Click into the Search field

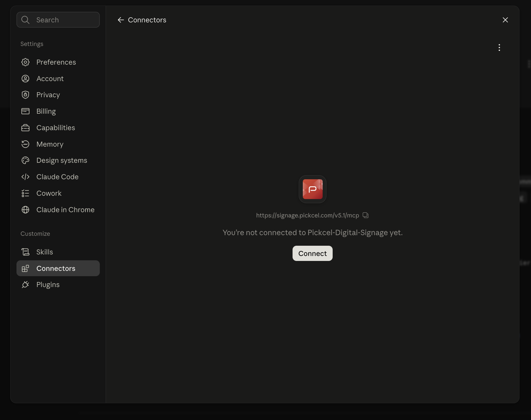[58, 20]
